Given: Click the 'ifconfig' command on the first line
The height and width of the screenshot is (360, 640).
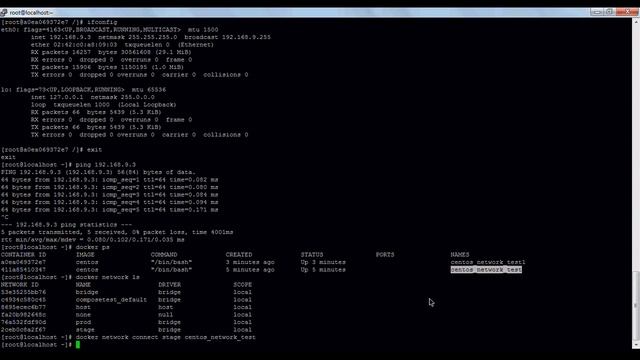Looking at the screenshot, I should coord(102,22).
